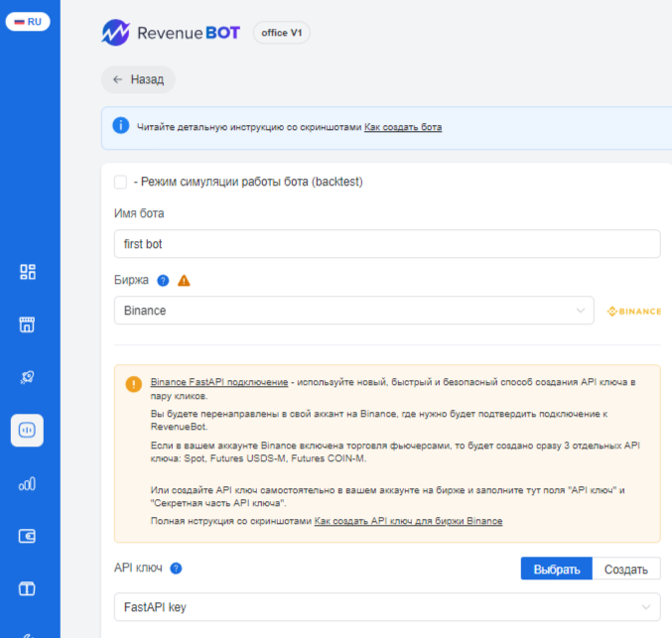Open the RU language switcher

28,21
